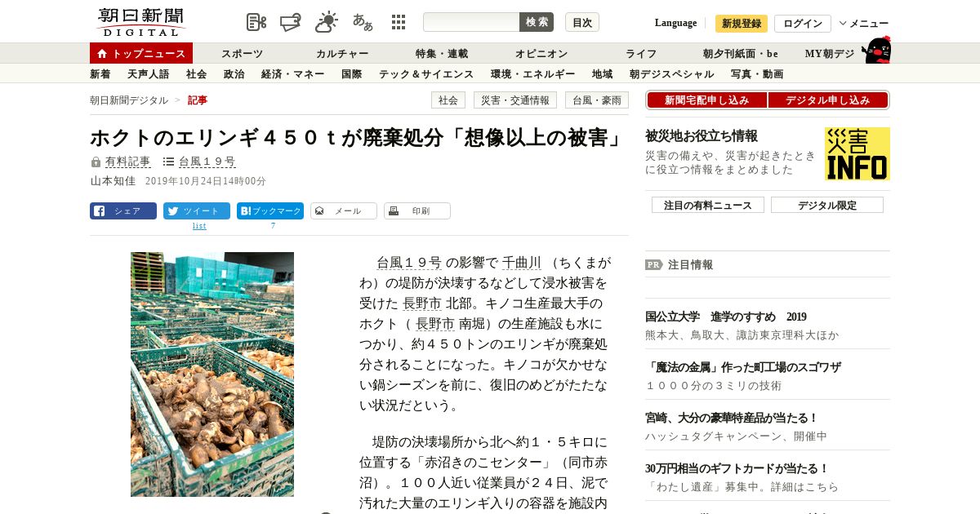Open the news list document icon
Screen dimensions: 980x514
point(256,22)
